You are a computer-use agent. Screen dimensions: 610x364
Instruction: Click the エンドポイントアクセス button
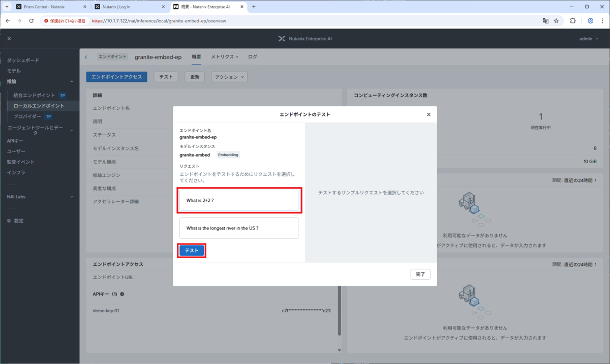[x=117, y=77]
